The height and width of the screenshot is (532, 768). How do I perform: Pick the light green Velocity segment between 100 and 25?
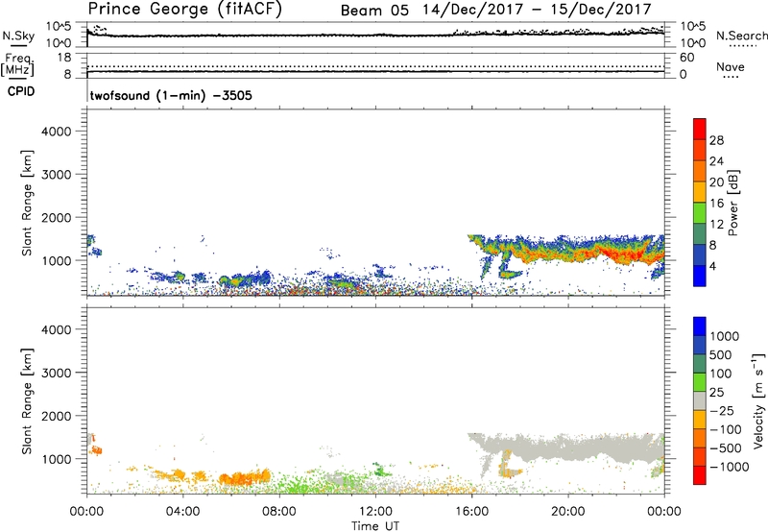click(700, 382)
